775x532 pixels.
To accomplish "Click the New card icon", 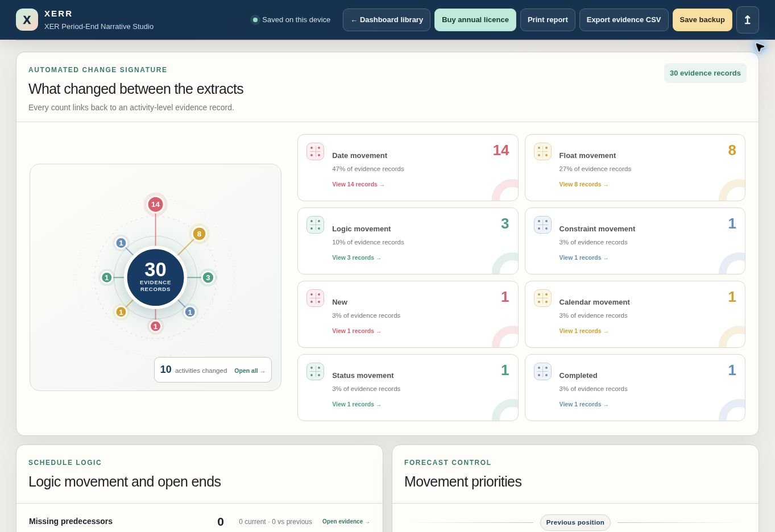I will 315,298.
